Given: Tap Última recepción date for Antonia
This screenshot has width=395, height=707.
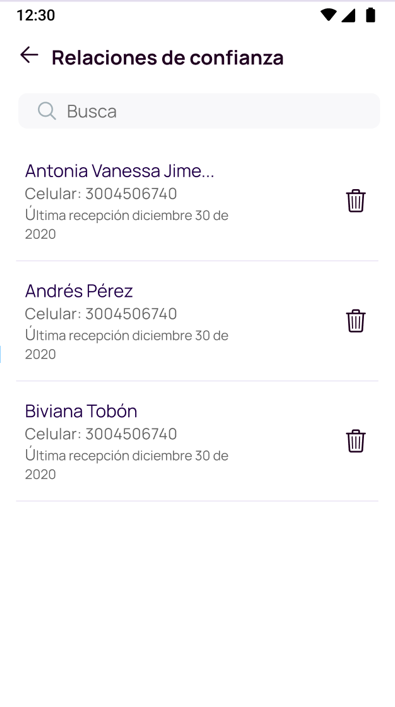Looking at the screenshot, I should (127, 225).
